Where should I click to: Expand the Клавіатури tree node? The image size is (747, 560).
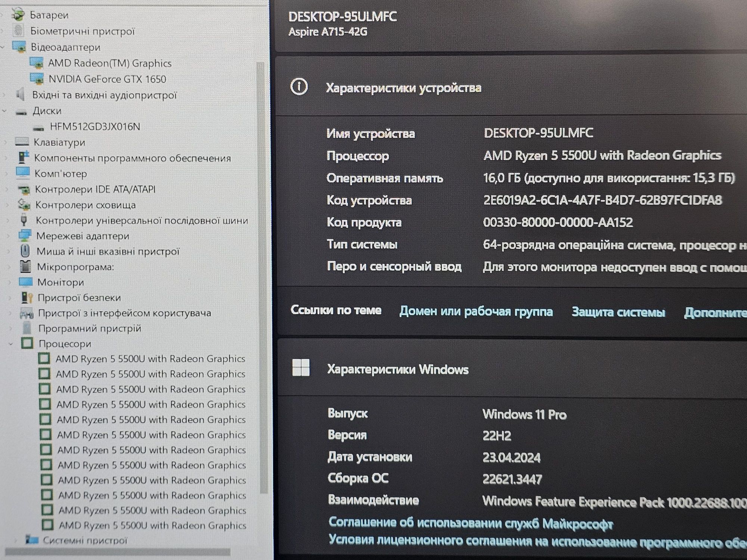[5, 142]
